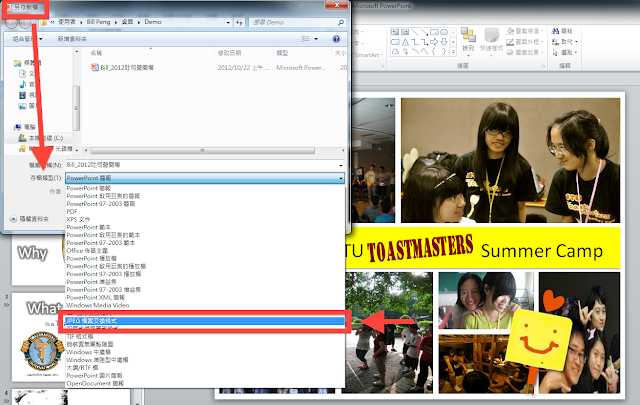
Task: Click the Shape Fill paint bucket
Action: [x=510, y=31]
